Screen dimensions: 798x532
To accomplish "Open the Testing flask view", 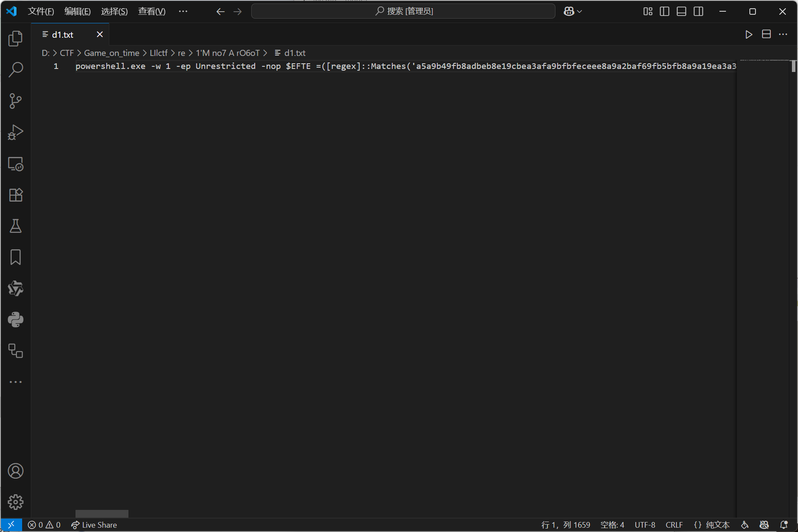I will (x=16, y=226).
